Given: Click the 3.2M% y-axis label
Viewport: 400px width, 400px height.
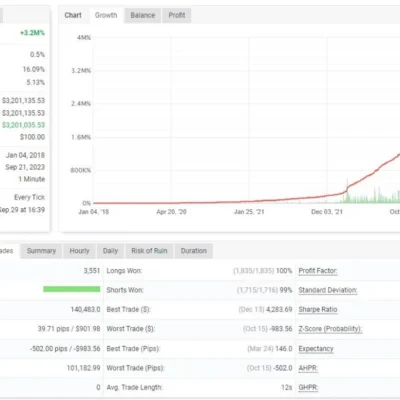Looking at the screenshot, I should tap(81, 71).
